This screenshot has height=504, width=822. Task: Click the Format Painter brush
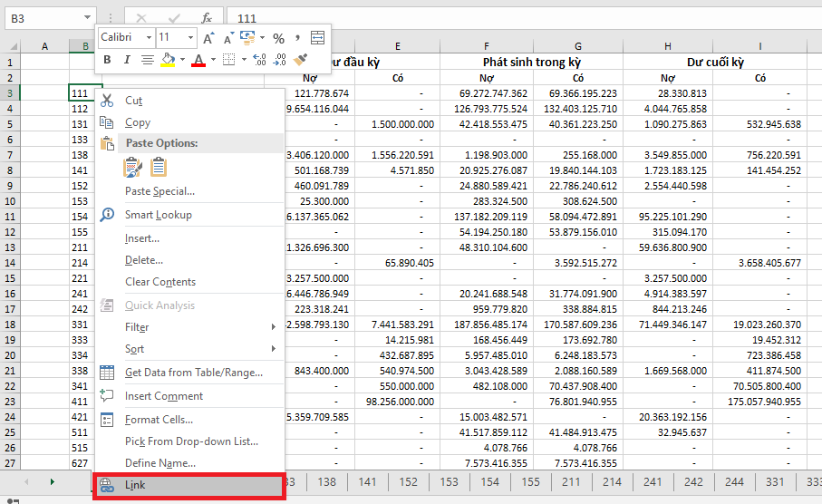[x=302, y=60]
